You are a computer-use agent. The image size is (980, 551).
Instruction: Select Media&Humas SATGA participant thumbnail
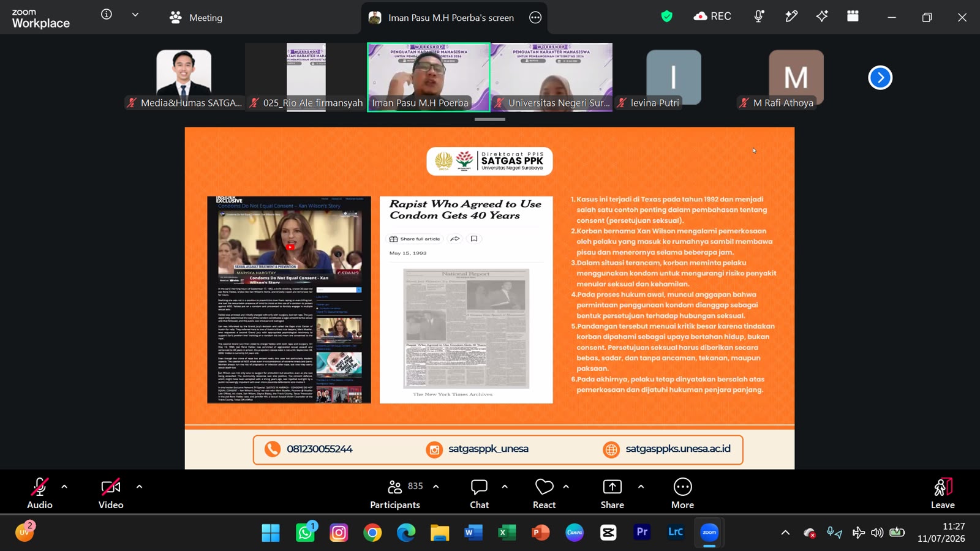184,77
